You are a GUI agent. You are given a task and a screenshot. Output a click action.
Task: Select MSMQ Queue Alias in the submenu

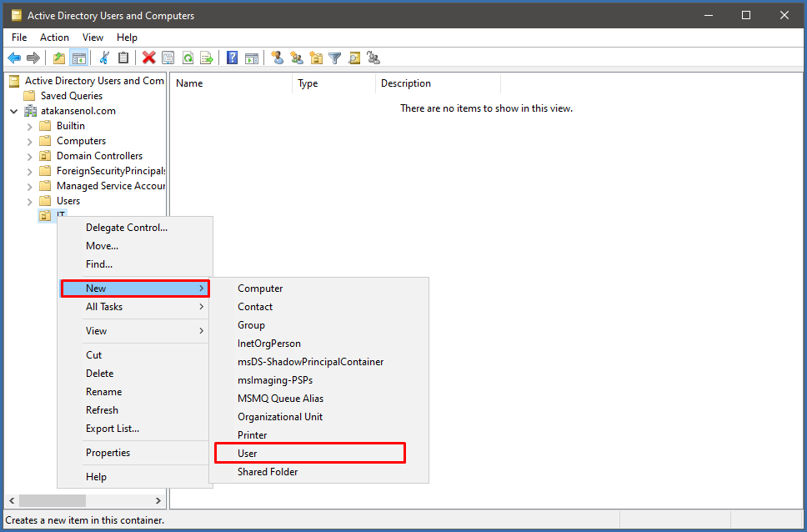(319, 399)
